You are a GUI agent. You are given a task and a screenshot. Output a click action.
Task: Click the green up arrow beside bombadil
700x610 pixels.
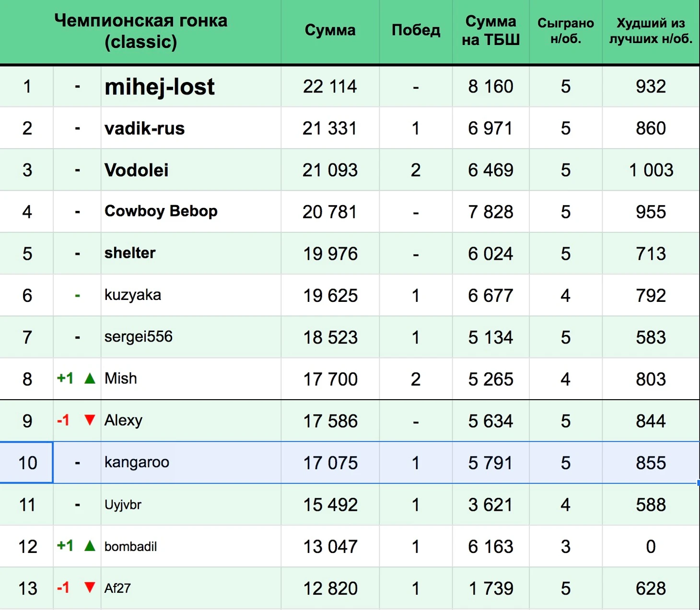pyautogui.click(x=90, y=546)
